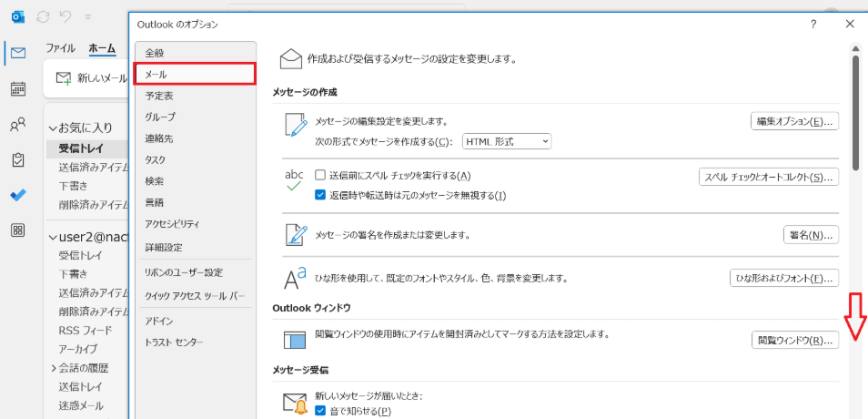Click the Undo arrow in title bar
This screenshot has width=868, height=419.
[66, 17]
